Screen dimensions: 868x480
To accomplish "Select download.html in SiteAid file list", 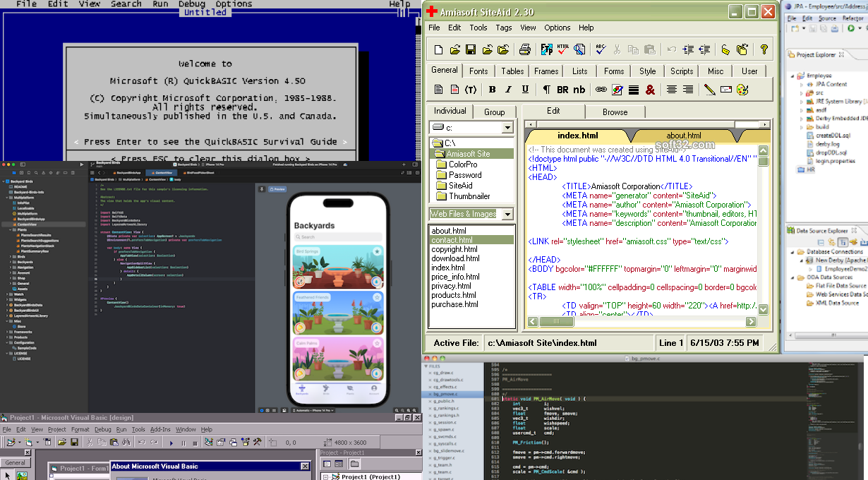I will coord(456,258).
